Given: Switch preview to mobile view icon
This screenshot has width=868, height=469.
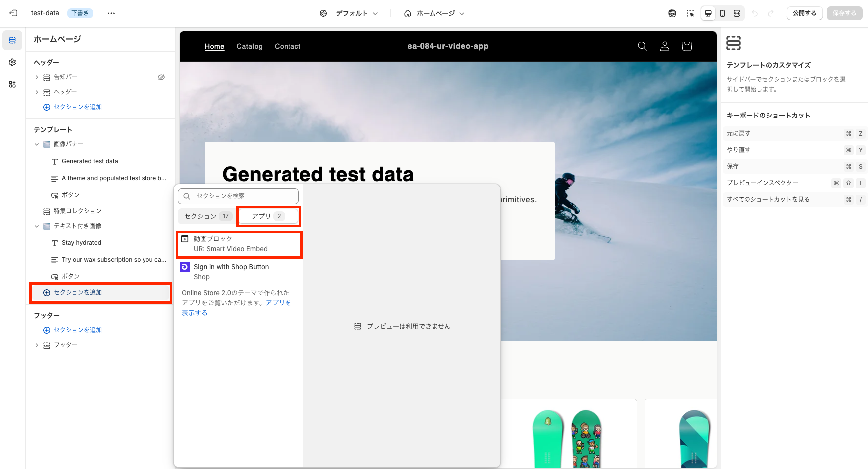Looking at the screenshot, I should tap(723, 13).
